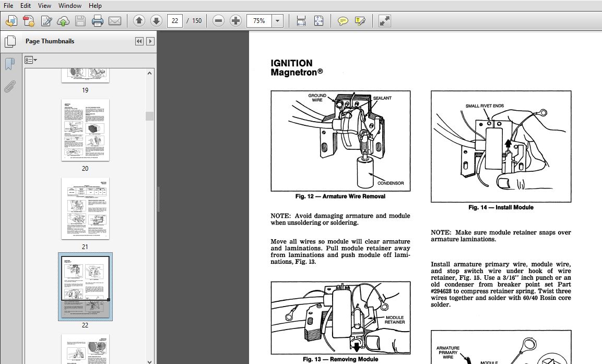Expand the thumbnails panel with right arrow
Viewport: 602px width, 364px height.
coord(150,41)
